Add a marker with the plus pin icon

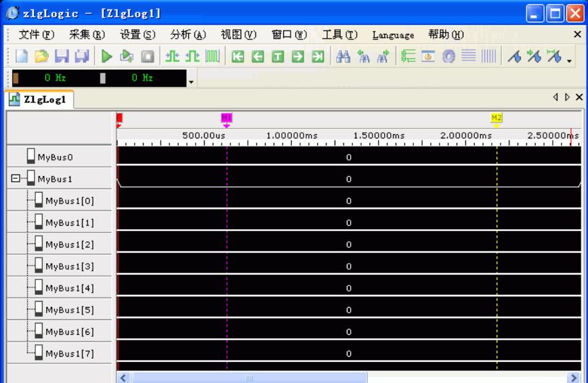534,56
